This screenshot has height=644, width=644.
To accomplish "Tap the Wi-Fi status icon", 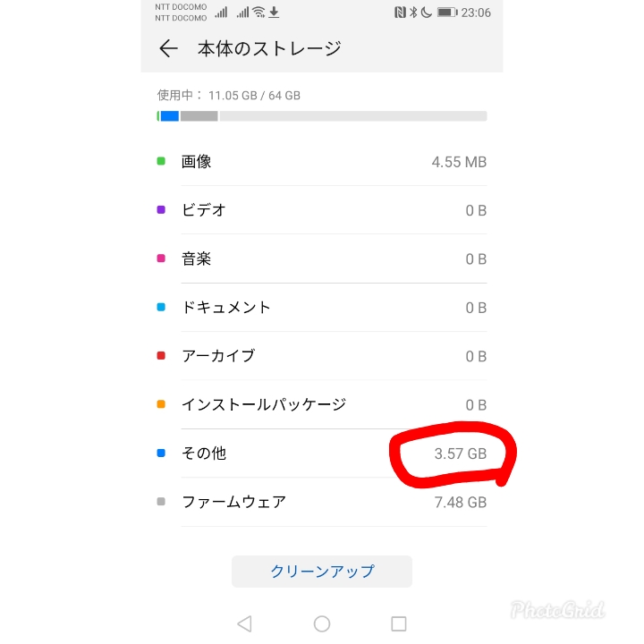I will click(258, 13).
